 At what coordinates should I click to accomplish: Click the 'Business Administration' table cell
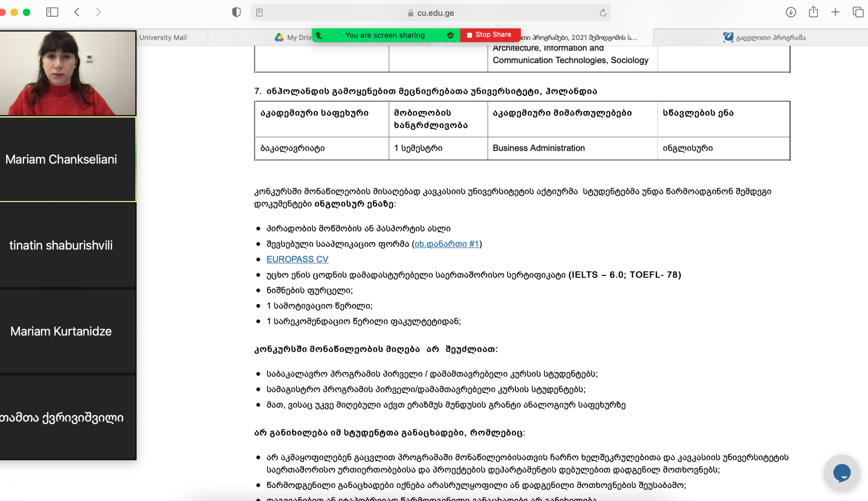click(572, 148)
